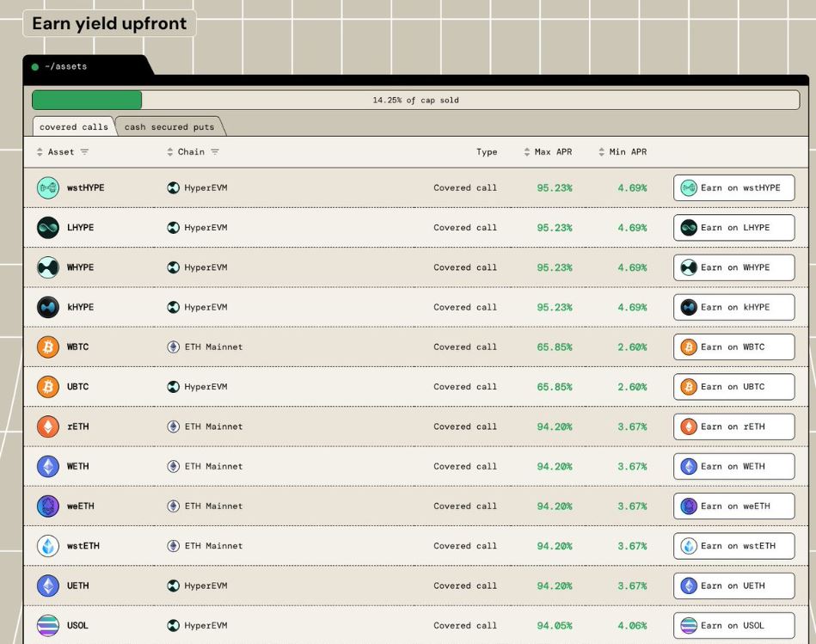Screen dimensions: 816x644
Task: Sort the table by Min APR
Action: [602, 152]
